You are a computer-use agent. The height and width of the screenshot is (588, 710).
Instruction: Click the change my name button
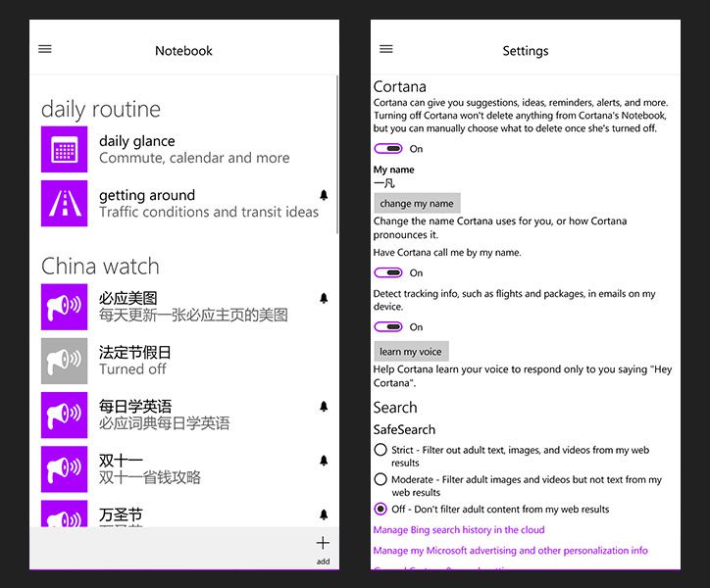(x=417, y=203)
